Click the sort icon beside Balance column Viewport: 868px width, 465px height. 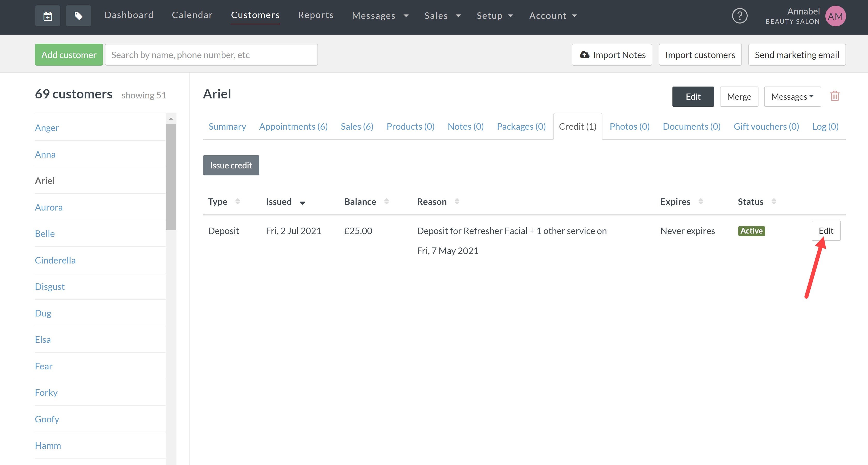point(387,201)
